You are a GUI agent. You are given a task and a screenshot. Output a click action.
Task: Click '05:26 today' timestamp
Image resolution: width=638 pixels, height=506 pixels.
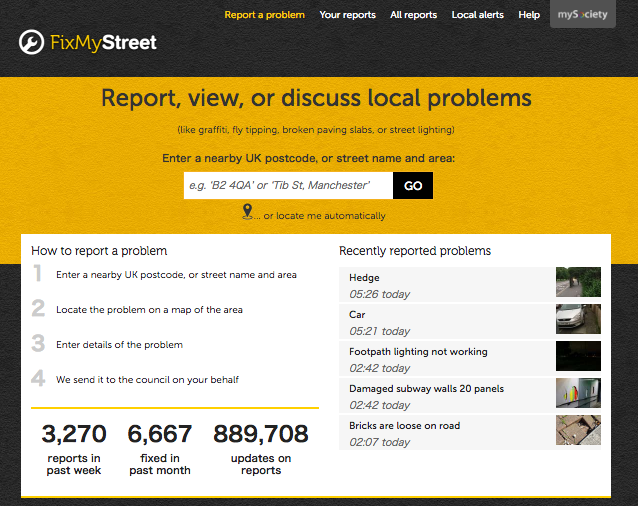pyautogui.click(x=380, y=294)
